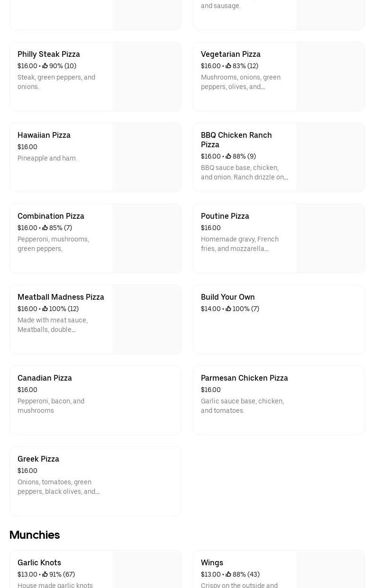Image resolution: width=381 pixels, height=588 pixels.
Task: Click the Hawaiian Pizza image thumbnail
Action: (x=147, y=158)
